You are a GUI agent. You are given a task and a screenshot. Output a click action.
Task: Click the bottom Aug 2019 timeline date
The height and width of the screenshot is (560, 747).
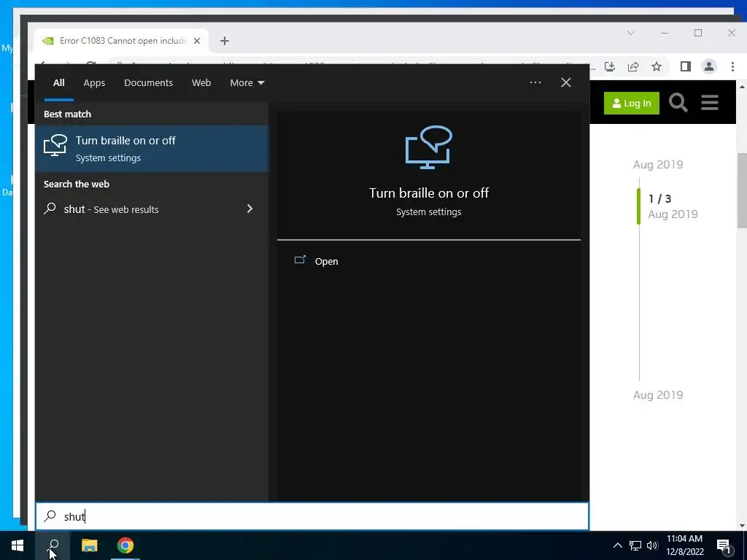[x=658, y=394]
